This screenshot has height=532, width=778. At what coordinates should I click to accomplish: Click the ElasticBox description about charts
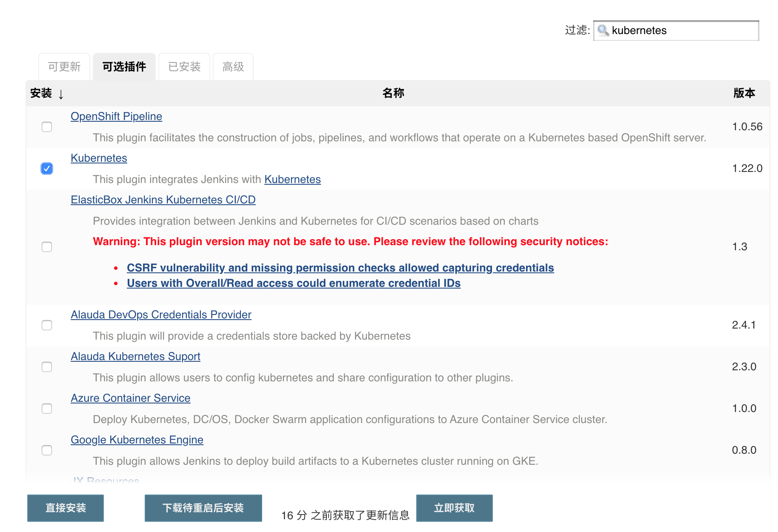pos(315,221)
